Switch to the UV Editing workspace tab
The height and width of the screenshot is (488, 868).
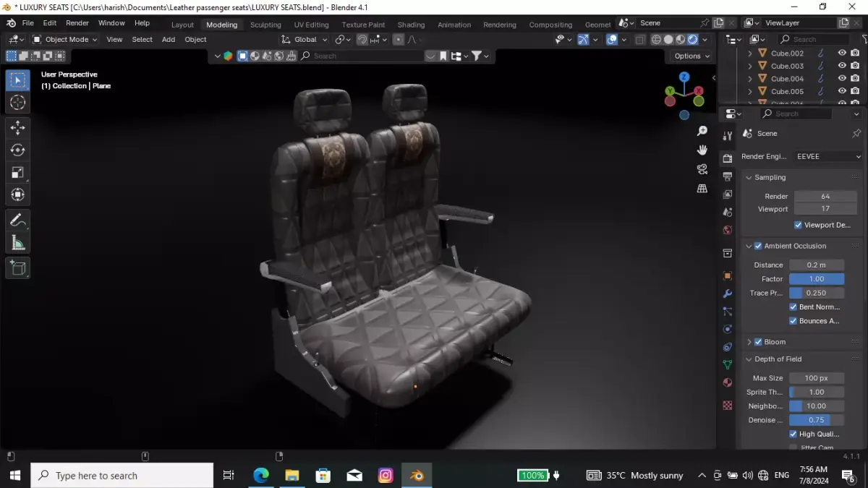(311, 25)
